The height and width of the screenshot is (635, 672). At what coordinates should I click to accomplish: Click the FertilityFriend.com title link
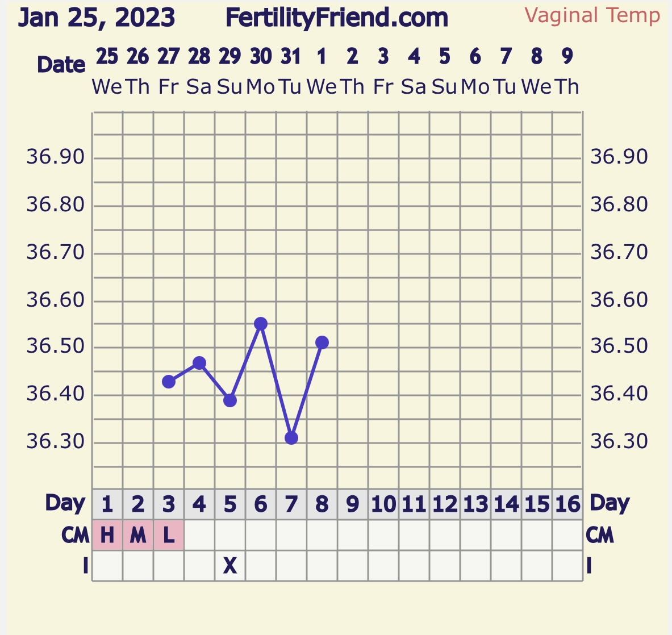coord(336,18)
